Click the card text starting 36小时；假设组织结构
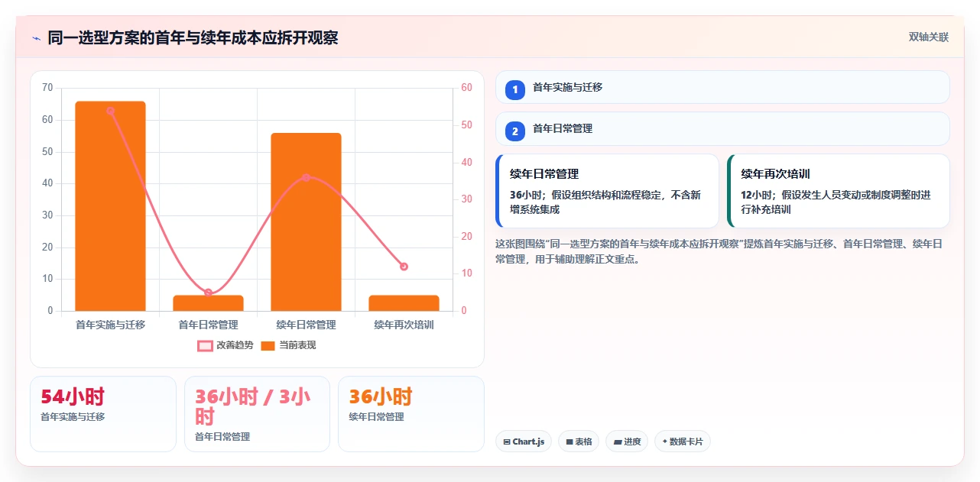Image resolution: width=980 pixels, height=482 pixels. (x=605, y=202)
